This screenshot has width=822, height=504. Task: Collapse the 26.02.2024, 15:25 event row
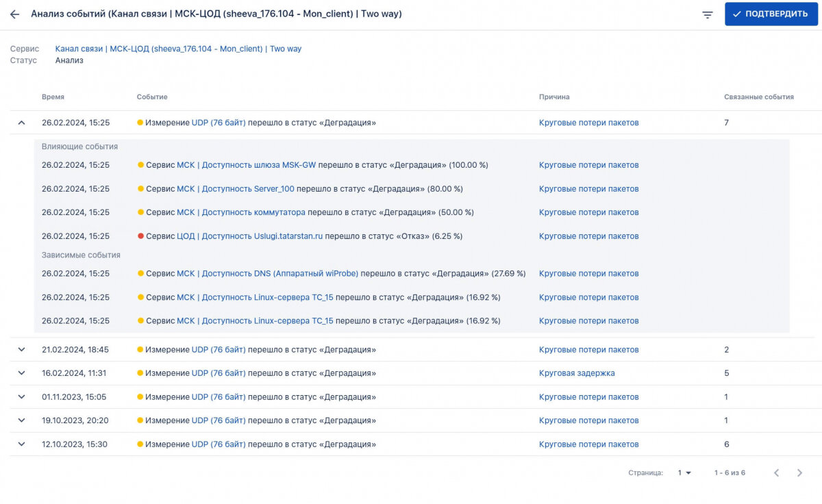coord(21,123)
